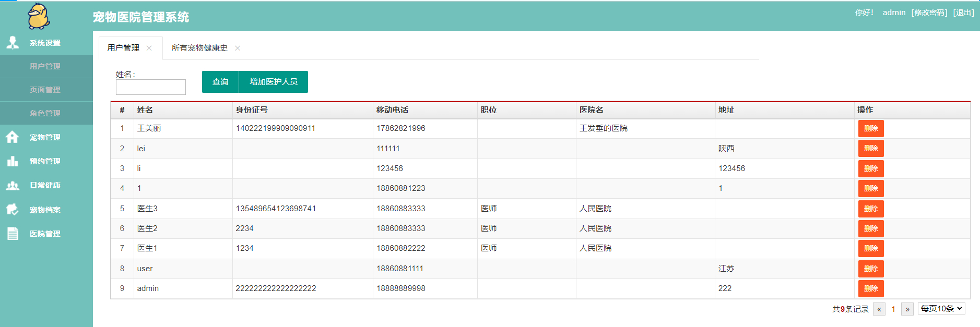This screenshot has width=980, height=327.
Task: Click the 宠物管理 house icon
Action: tap(13, 137)
